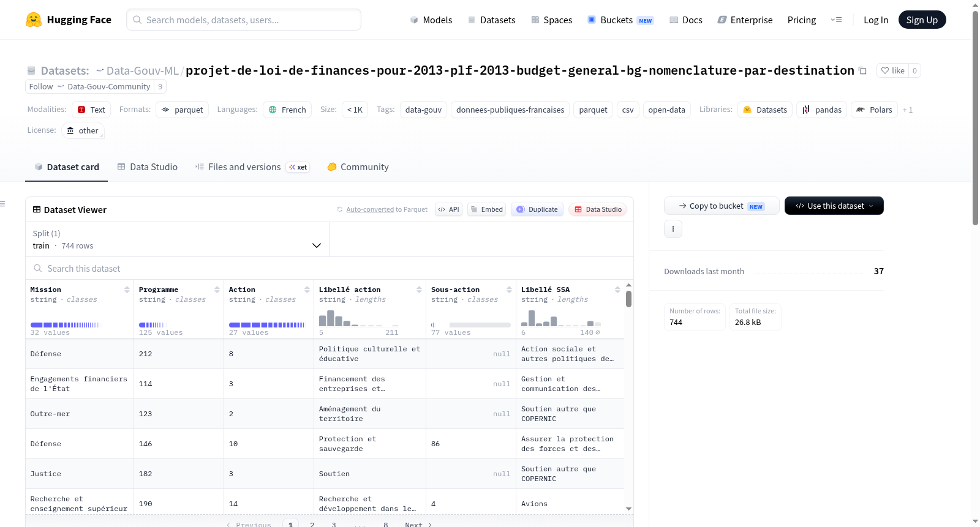Sort the Sous-action column
Viewport: 980px width, 527px height.
click(x=509, y=290)
